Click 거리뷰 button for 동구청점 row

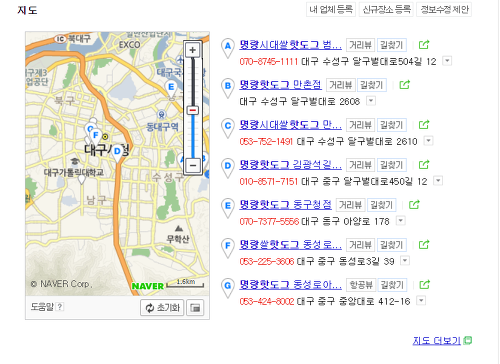(x=351, y=205)
